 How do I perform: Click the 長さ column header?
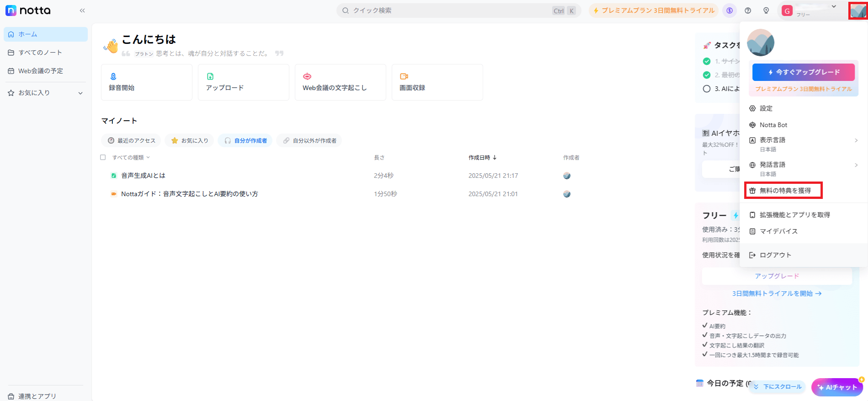click(379, 157)
